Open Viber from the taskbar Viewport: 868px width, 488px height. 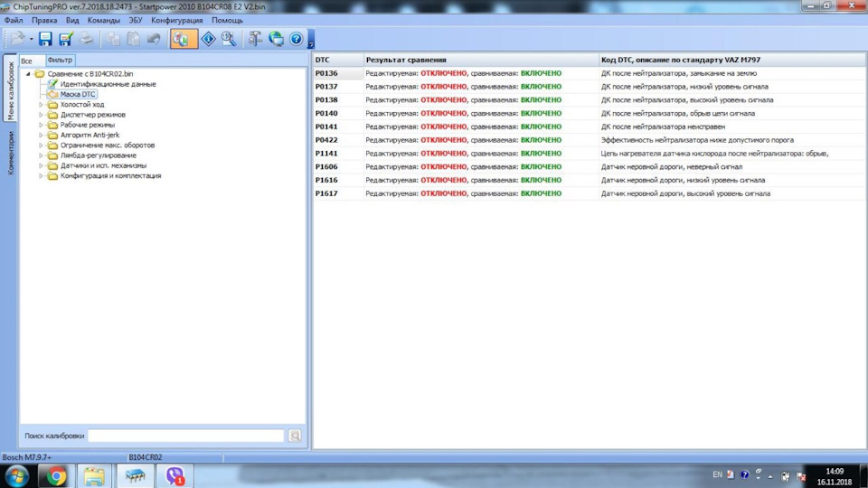(x=175, y=476)
